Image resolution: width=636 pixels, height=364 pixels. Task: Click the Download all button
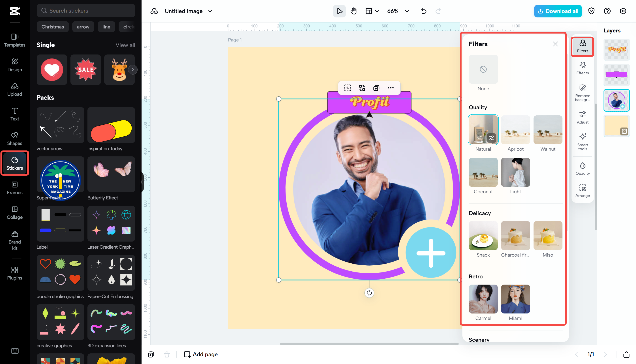558,11
